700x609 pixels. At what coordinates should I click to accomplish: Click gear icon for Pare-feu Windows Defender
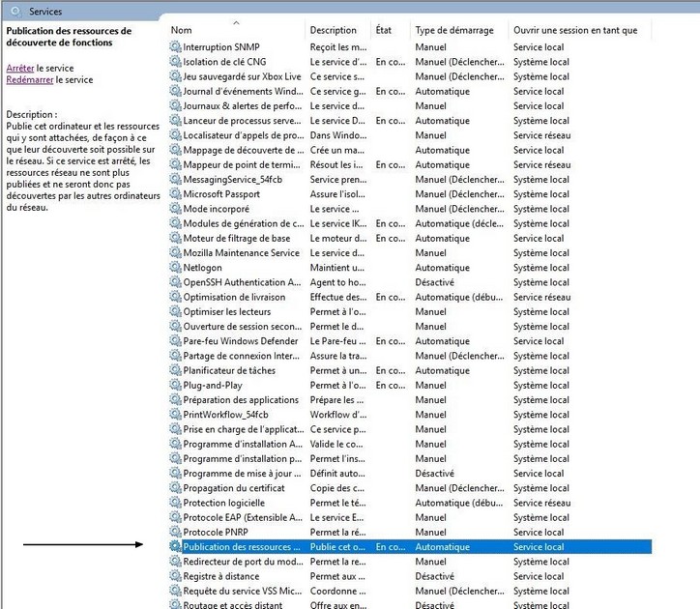175,340
